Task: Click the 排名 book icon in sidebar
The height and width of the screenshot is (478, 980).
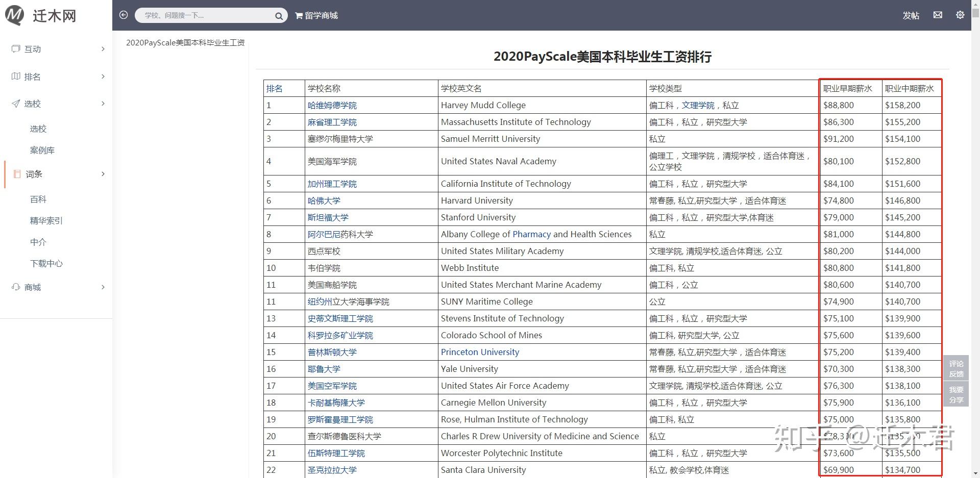Action: [16, 77]
